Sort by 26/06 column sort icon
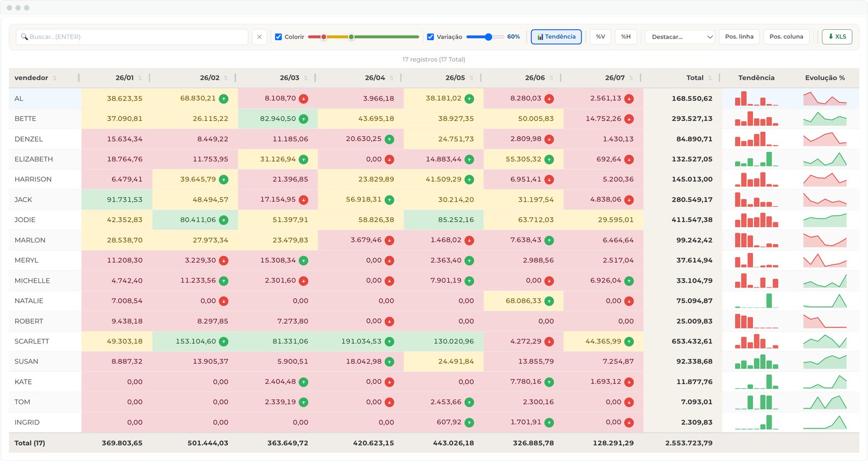 (551, 78)
